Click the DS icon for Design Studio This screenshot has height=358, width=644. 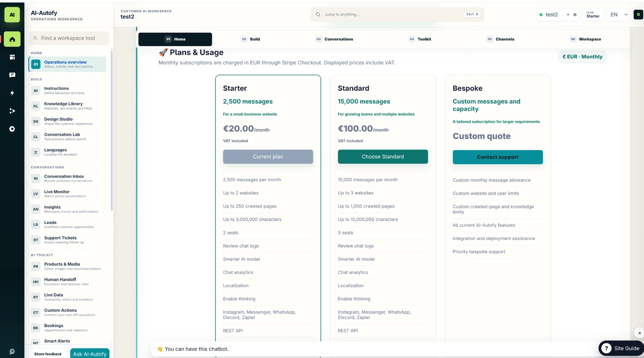(x=36, y=121)
